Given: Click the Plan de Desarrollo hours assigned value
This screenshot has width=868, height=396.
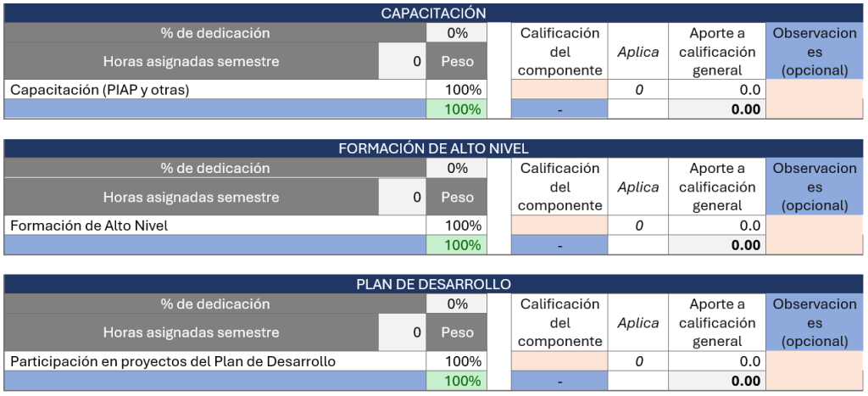Looking at the screenshot, I should (402, 332).
